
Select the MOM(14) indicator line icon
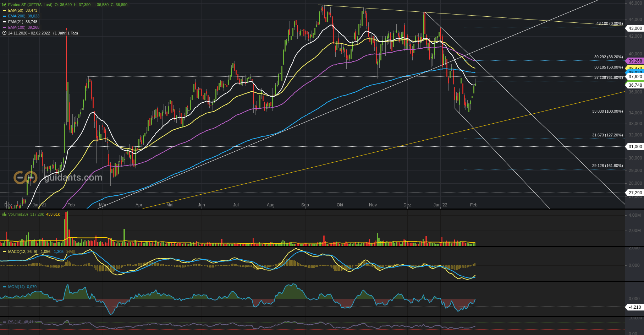point(4,287)
